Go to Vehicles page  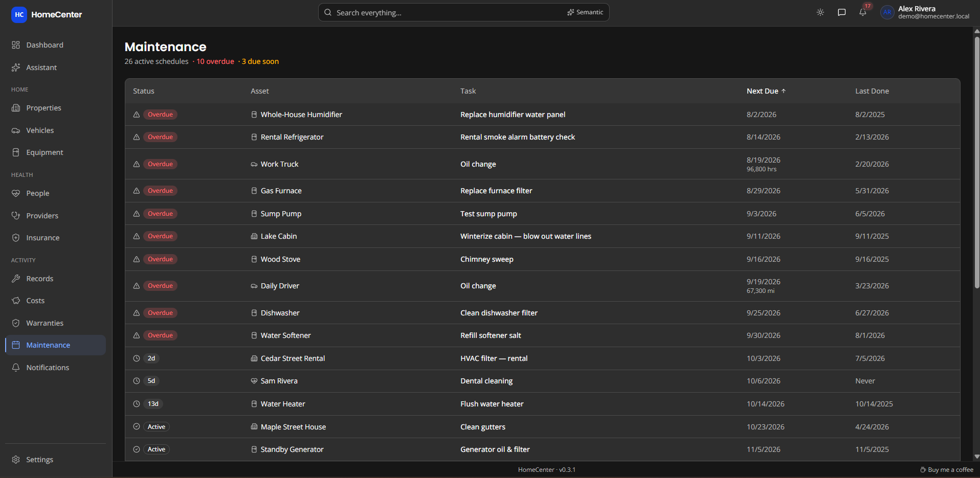[x=55, y=130]
